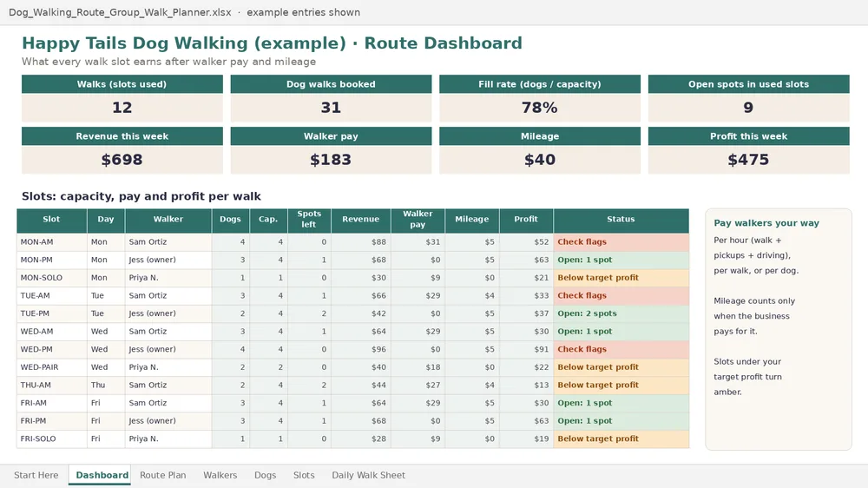
Task: Click the Walker column header in table
Action: 168,220
